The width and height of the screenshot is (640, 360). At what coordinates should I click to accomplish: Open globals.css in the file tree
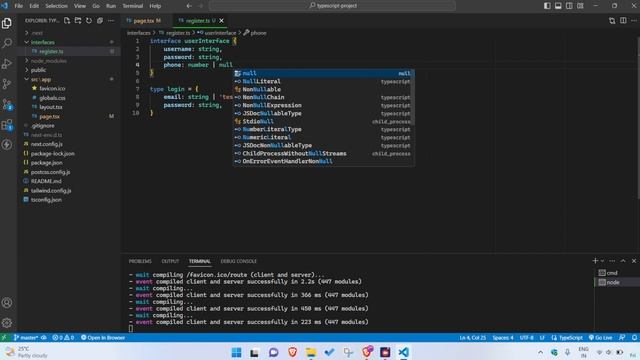click(69, 98)
